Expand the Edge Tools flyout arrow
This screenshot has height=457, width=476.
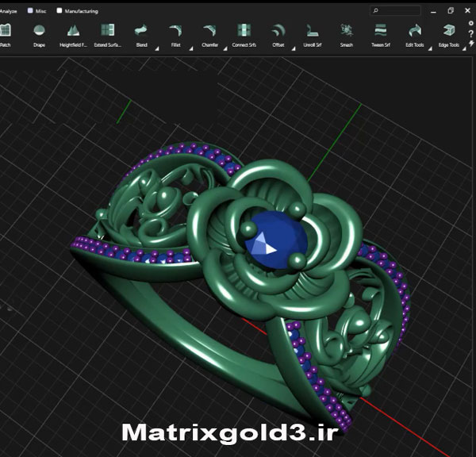464,48
